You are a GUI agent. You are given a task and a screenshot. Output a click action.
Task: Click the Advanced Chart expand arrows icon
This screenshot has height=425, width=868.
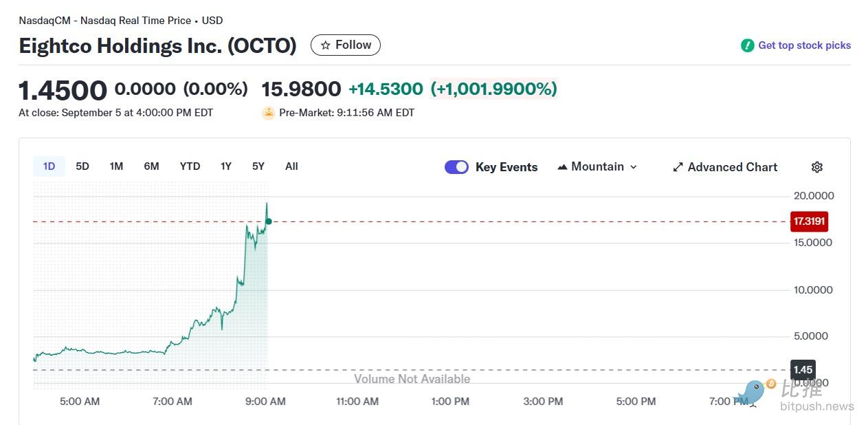click(x=678, y=167)
